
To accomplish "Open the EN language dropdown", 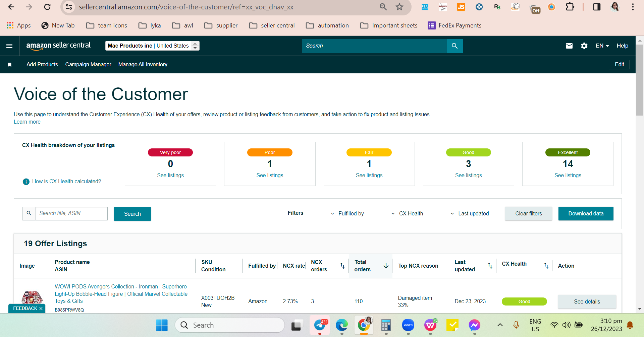I will [602, 46].
